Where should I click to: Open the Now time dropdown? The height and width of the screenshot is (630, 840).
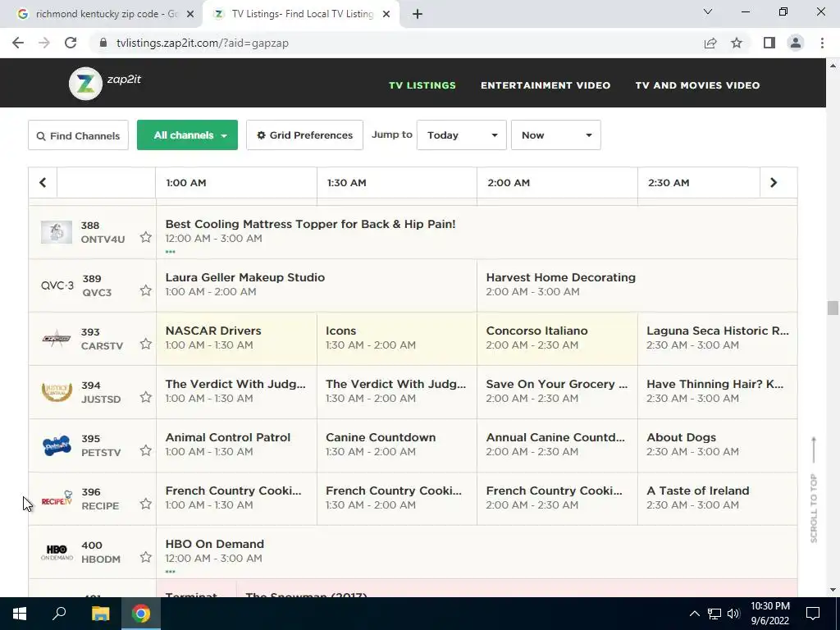pyautogui.click(x=556, y=135)
